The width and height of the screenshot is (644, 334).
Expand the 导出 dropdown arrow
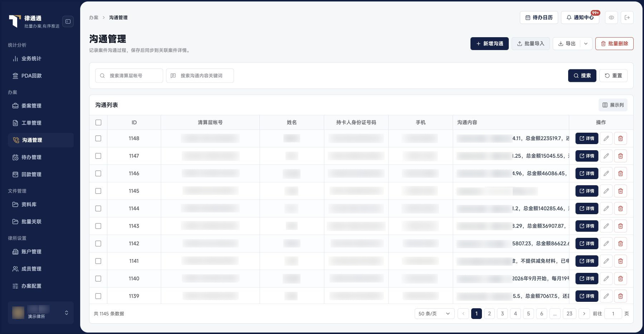pos(586,44)
